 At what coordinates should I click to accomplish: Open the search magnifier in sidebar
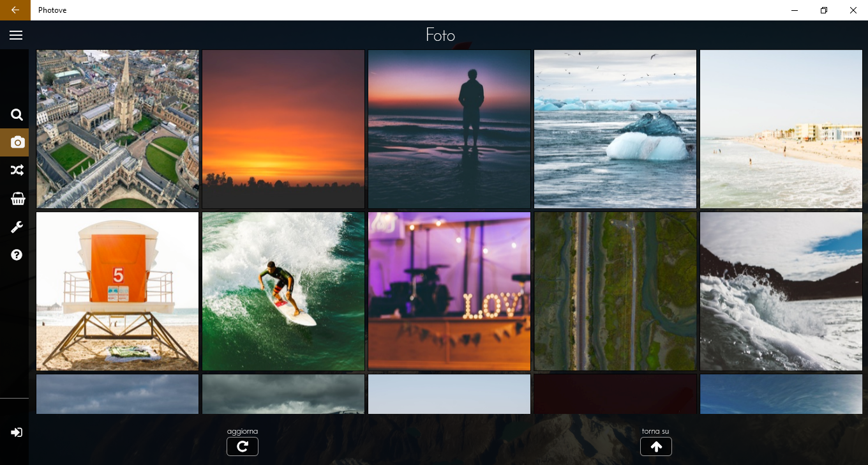17,115
